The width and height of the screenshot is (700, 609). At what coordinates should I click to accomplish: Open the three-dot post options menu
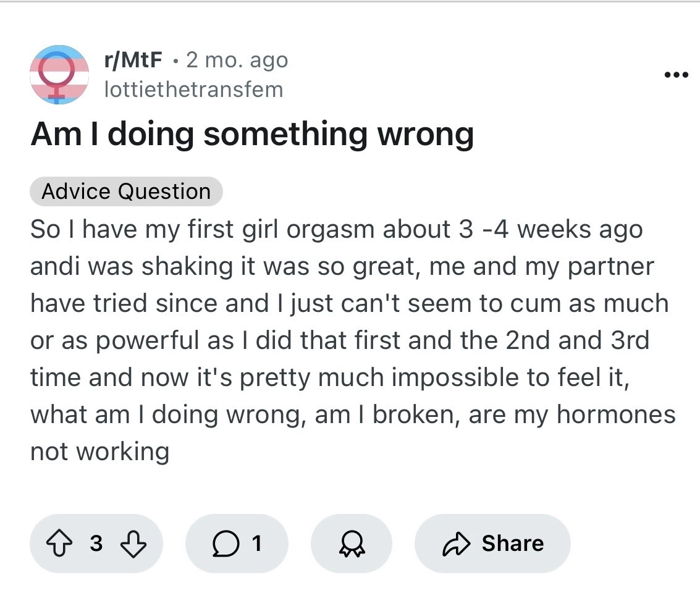[x=675, y=75]
